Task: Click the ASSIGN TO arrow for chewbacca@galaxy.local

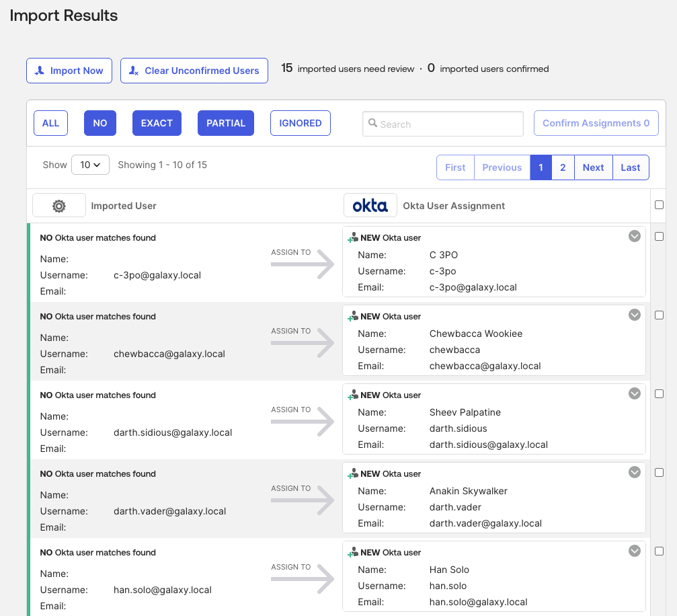Action: click(x=301, y=343)
